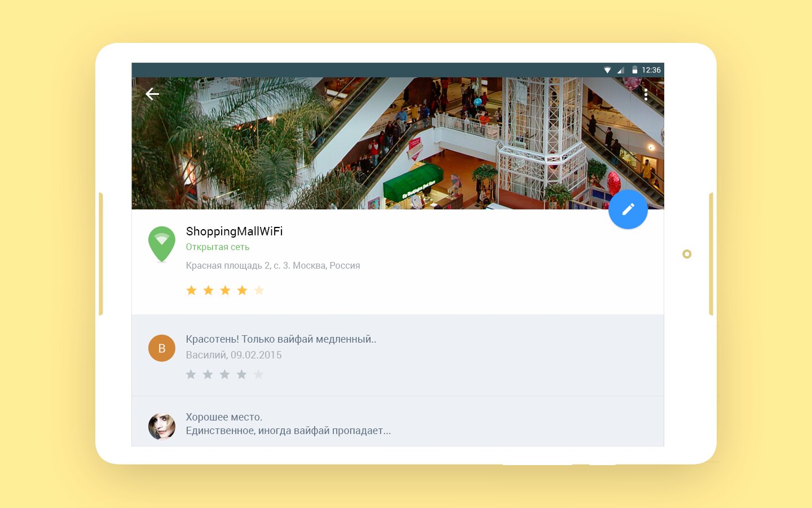Set network rating to third star
This screenshot has height=508, width=812.
pos(226,290)
